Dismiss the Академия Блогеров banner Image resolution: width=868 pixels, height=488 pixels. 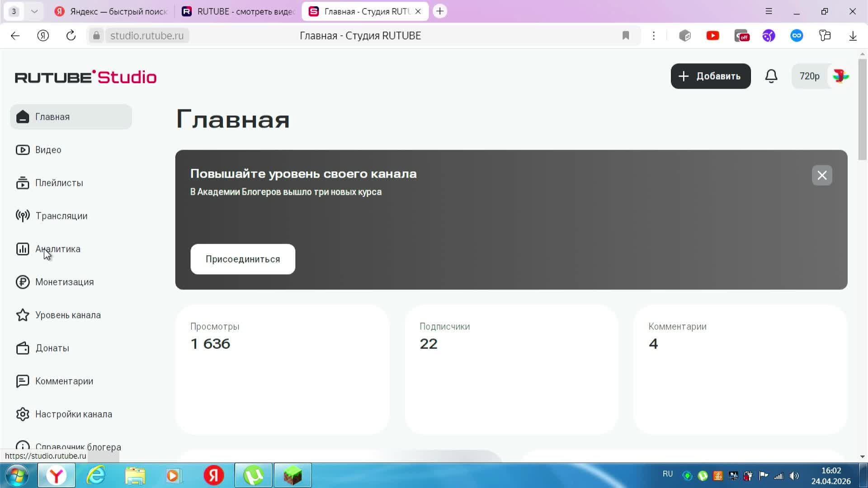tap(822, 175)
